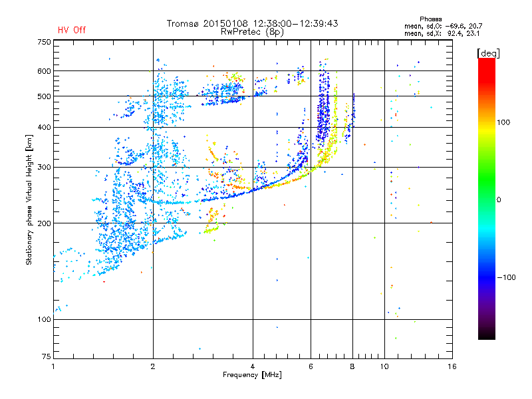Click the x-axis label '10'

click(384, 366)
